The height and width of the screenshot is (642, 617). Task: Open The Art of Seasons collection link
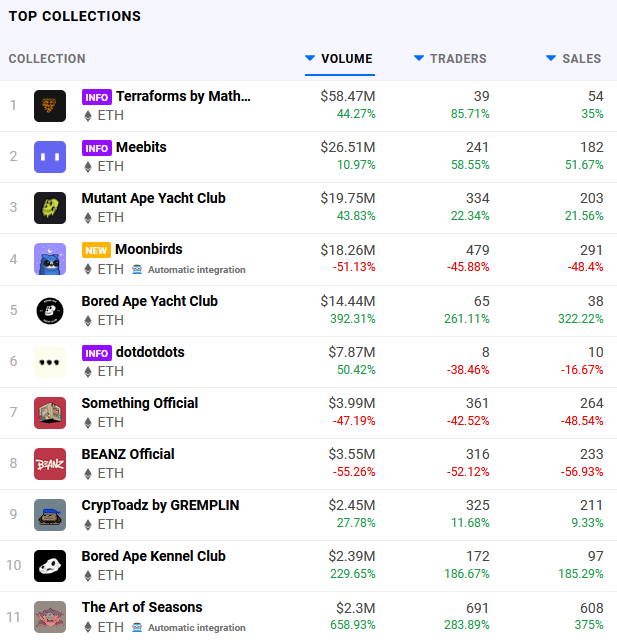(x=142, y=607)
